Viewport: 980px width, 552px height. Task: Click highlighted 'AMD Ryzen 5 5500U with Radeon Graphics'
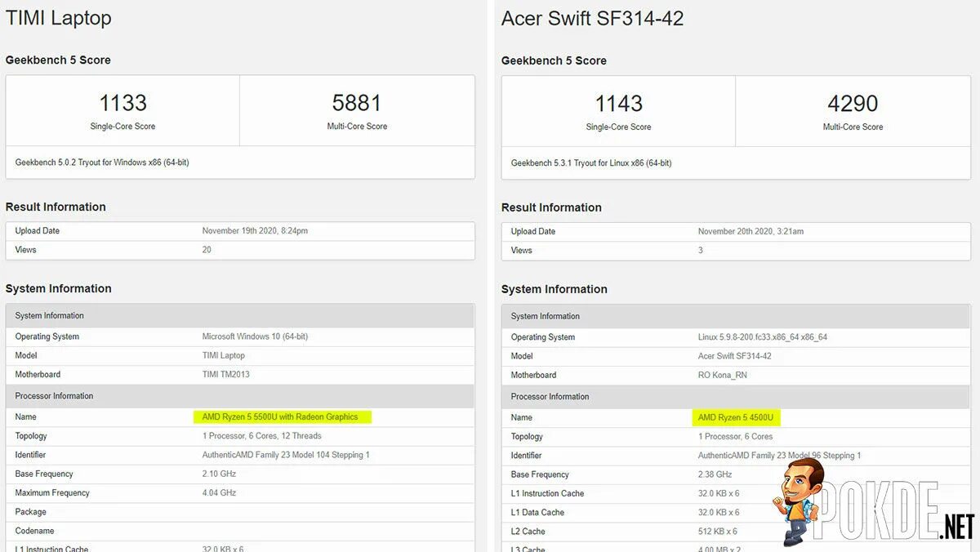[283, 417]
